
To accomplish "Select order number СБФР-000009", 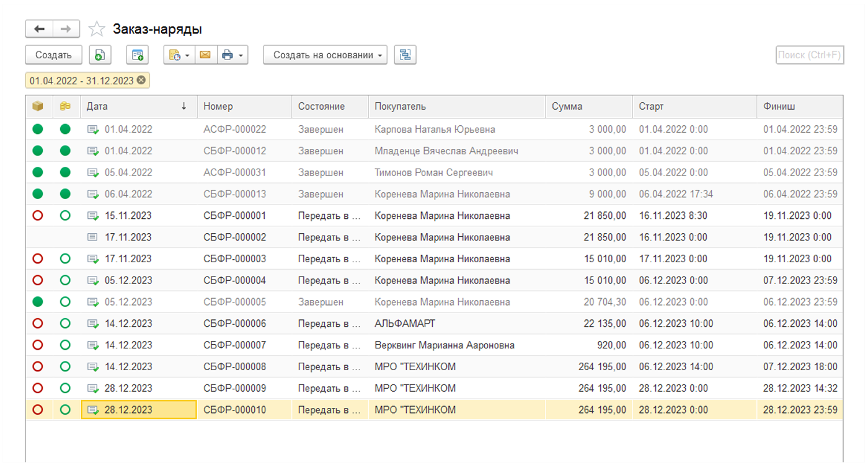I will [235, 388].
